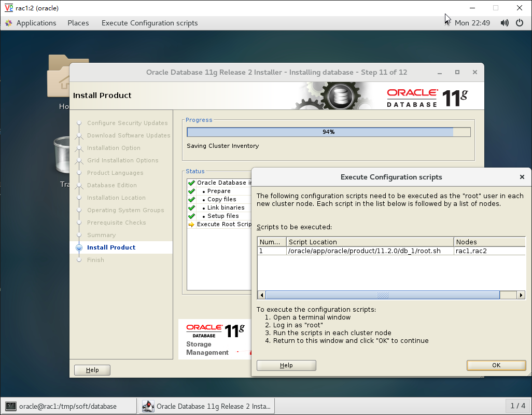This screenshot has width=532, height=415.
Task: Maximize the Oracle installer window
Action: [x=457, y=72]
